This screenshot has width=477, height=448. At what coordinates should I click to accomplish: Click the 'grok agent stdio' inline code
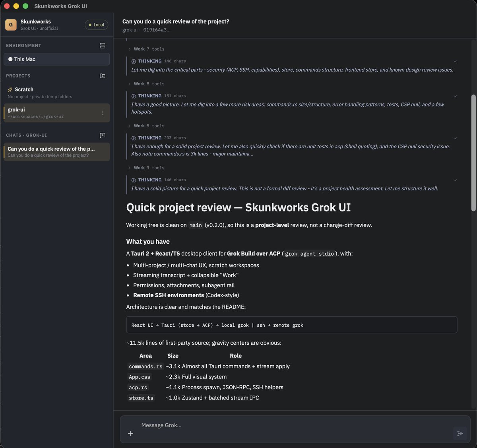click(x=309, y=254)
